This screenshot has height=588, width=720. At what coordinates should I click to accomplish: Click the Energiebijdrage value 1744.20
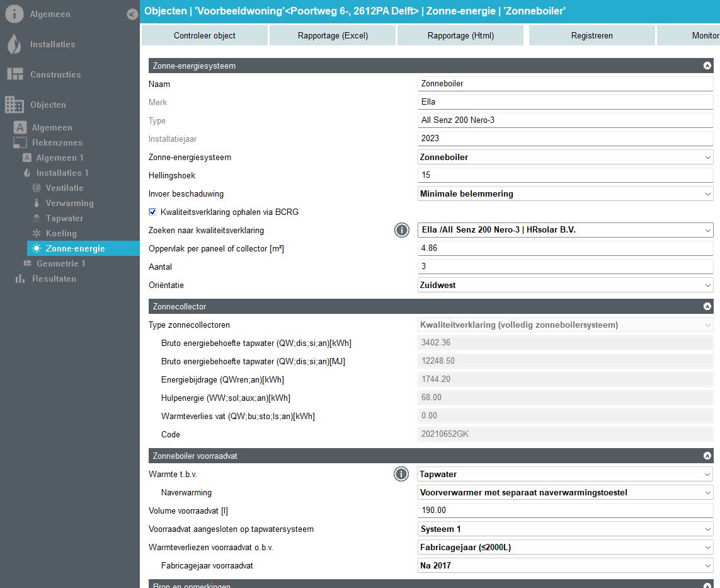click(x=436, y=379)
